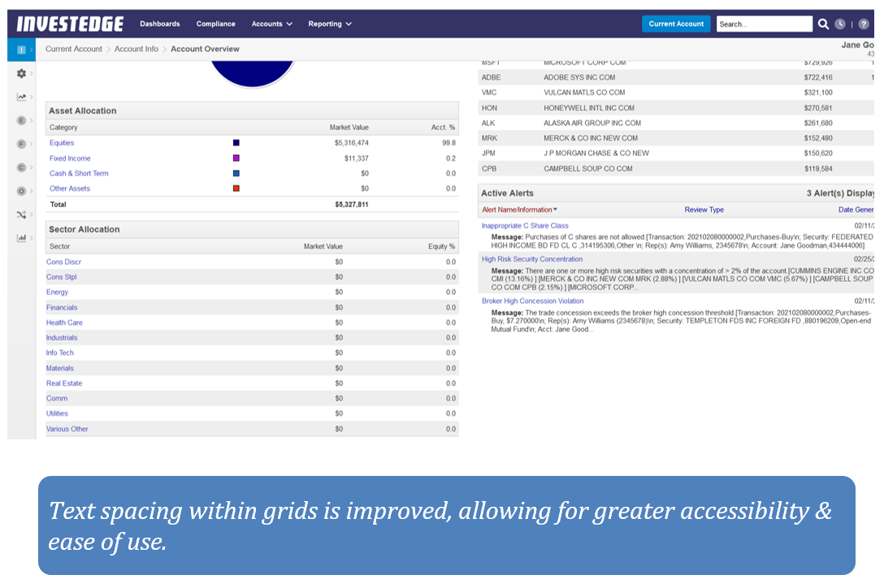Click the $5,327,811 total market value
The height and width of the screenshot is (588, 884).
[351, 205]
